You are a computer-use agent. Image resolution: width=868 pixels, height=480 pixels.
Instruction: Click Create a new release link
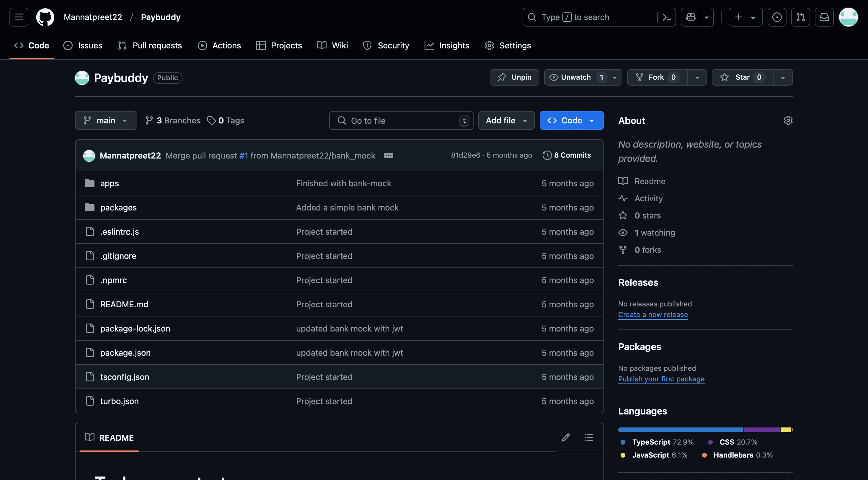(x=653, y=315)
